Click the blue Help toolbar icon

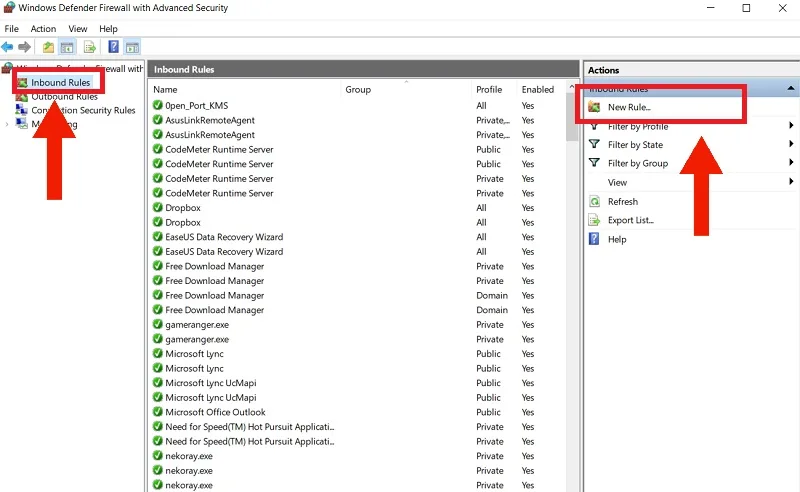click(x=113, y=47)
